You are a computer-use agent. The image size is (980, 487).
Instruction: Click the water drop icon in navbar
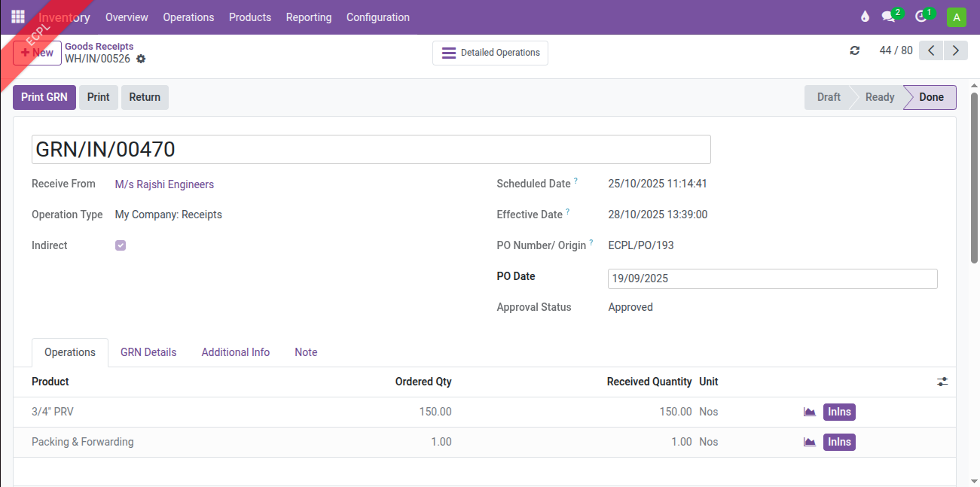[864, 17]
